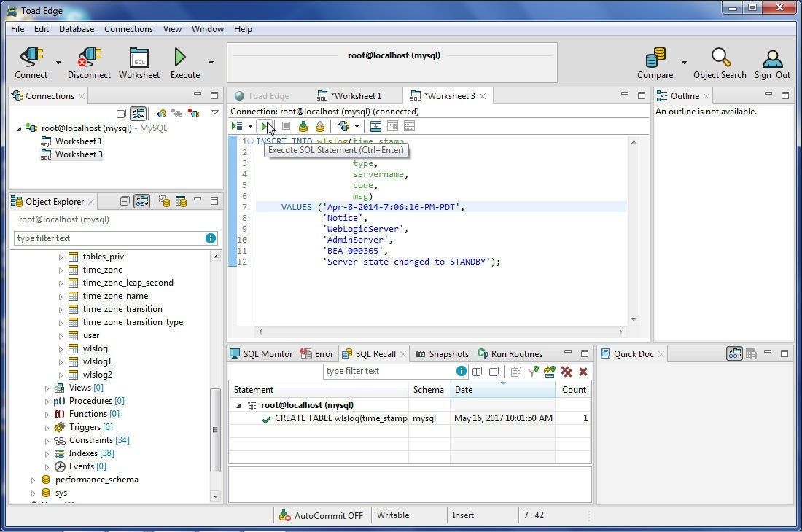Image resolution: width=802 pixels, height=532 pixels.
Task: Open dropdown next to Execute All in worksheet toolbar
Action: (x=250, y=126)
